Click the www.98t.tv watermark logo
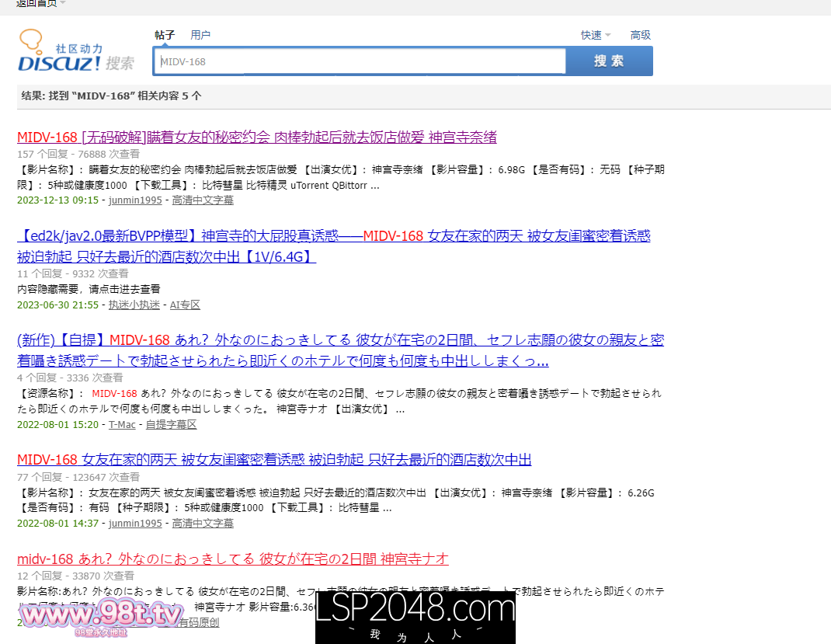The height and width of the screenshot is (644, 831). (101, 616)
